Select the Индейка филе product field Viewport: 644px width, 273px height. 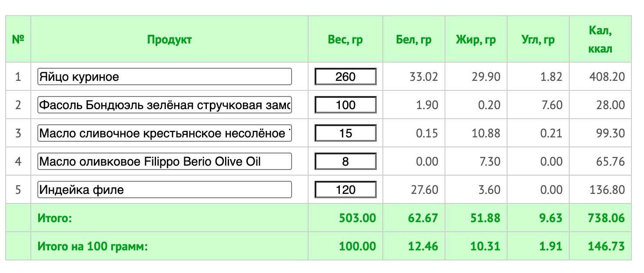[x=165, y=190]
